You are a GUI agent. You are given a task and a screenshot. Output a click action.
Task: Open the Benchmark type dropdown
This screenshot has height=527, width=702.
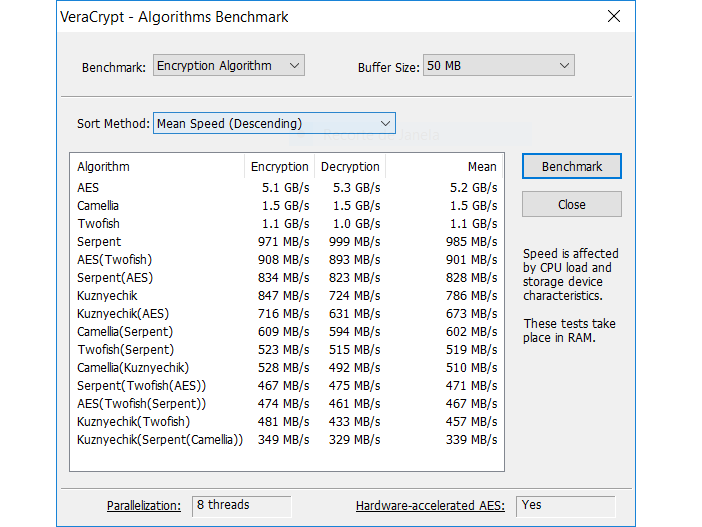tap(229, 65)
